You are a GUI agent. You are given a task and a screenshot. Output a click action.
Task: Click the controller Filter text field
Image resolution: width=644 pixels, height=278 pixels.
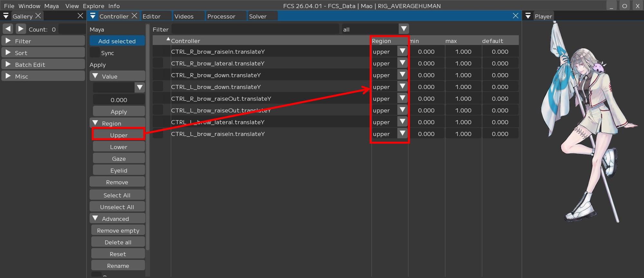(x=255, y=29)
